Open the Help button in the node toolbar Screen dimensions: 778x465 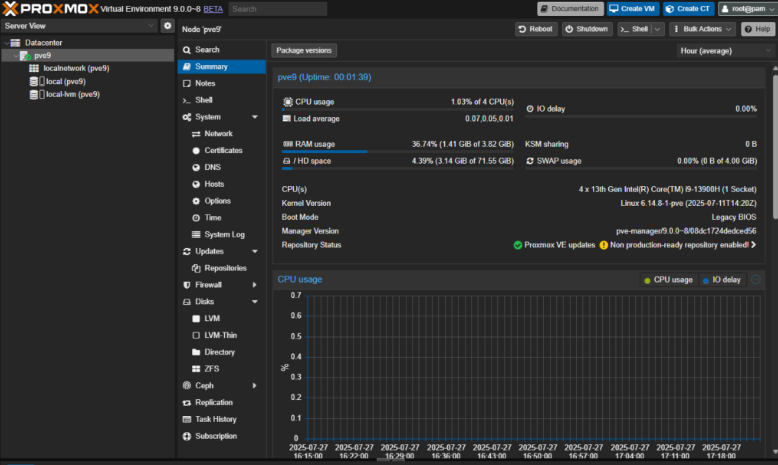757,29
